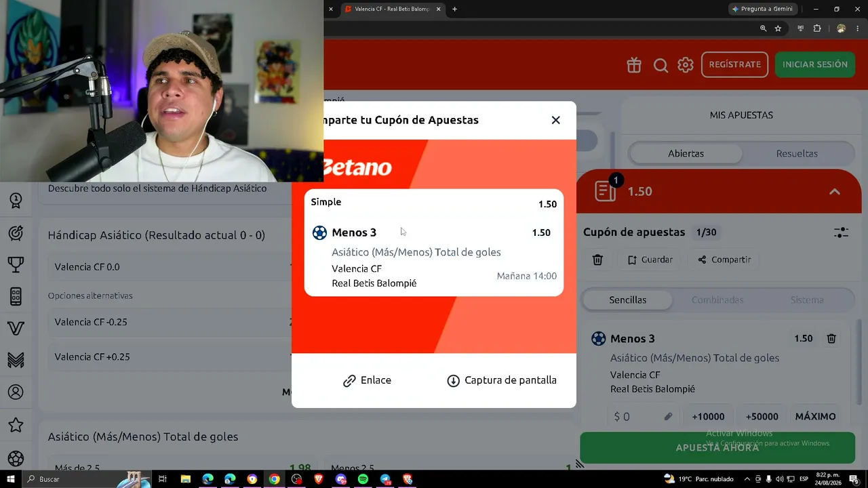Open the Descubre Hándicap Asiático info link

(x=157, y=188)
